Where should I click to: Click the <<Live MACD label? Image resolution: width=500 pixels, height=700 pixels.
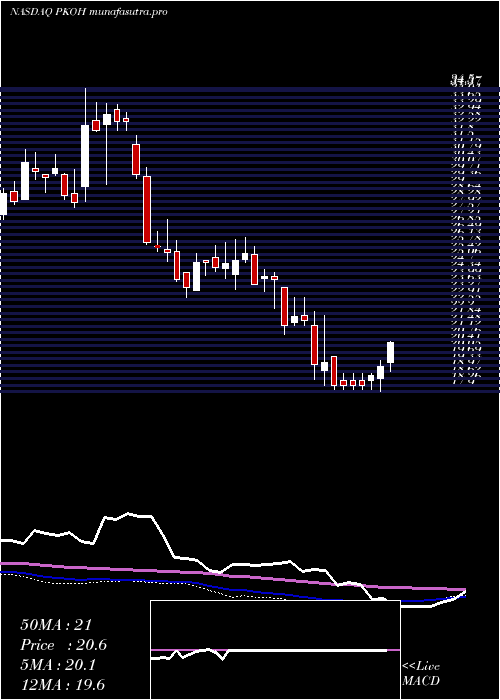coord(421,673)
